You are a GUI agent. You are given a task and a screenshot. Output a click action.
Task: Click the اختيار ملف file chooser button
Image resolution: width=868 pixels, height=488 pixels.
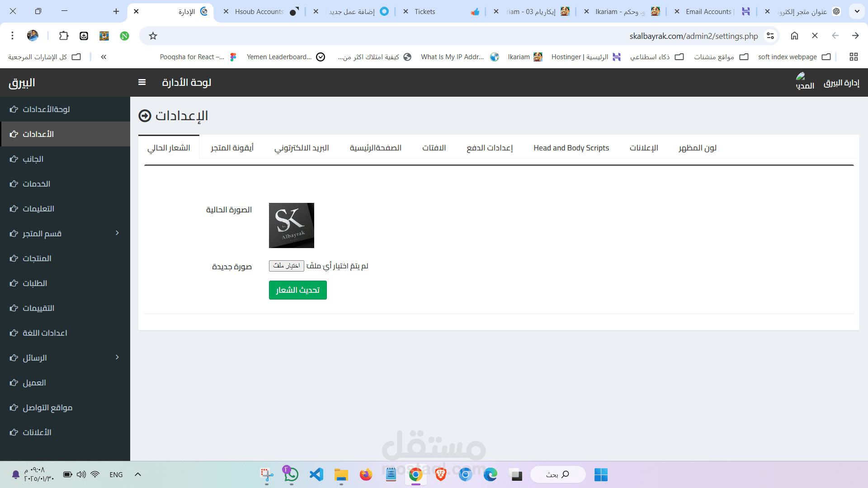(x=287, y=266)
